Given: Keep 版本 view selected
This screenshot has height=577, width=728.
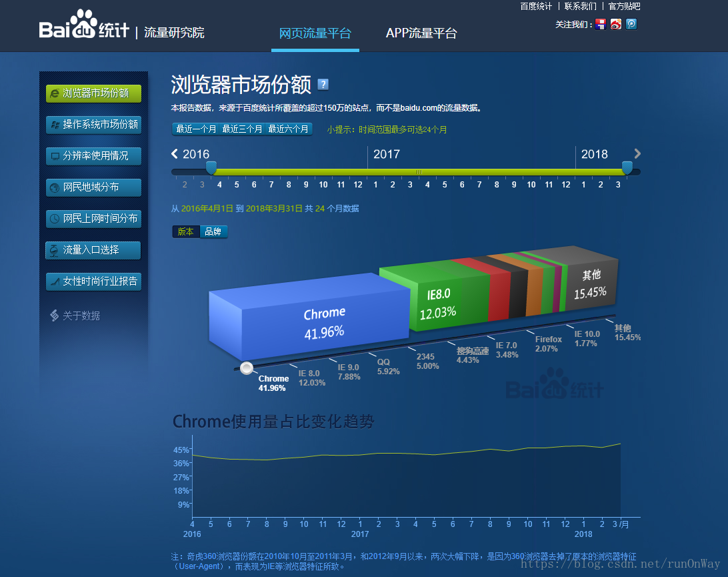Looking at the screenshot, I should (185, 231).
